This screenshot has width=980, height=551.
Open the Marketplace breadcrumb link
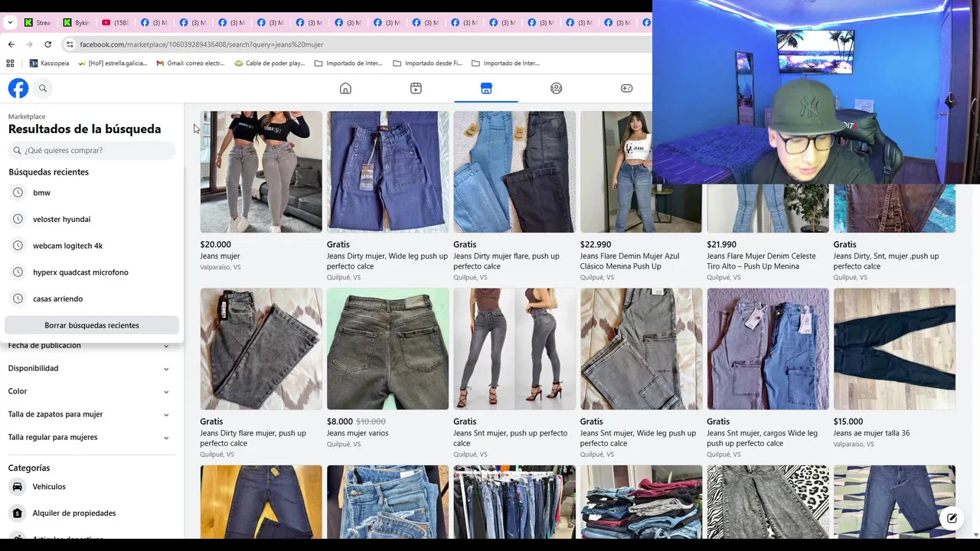(27, 116)
